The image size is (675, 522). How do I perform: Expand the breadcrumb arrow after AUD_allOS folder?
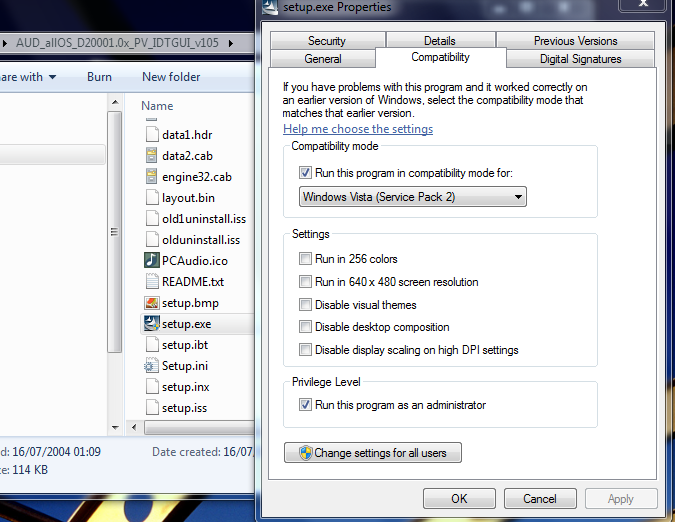pyautogui.click(x=231, y=43)
